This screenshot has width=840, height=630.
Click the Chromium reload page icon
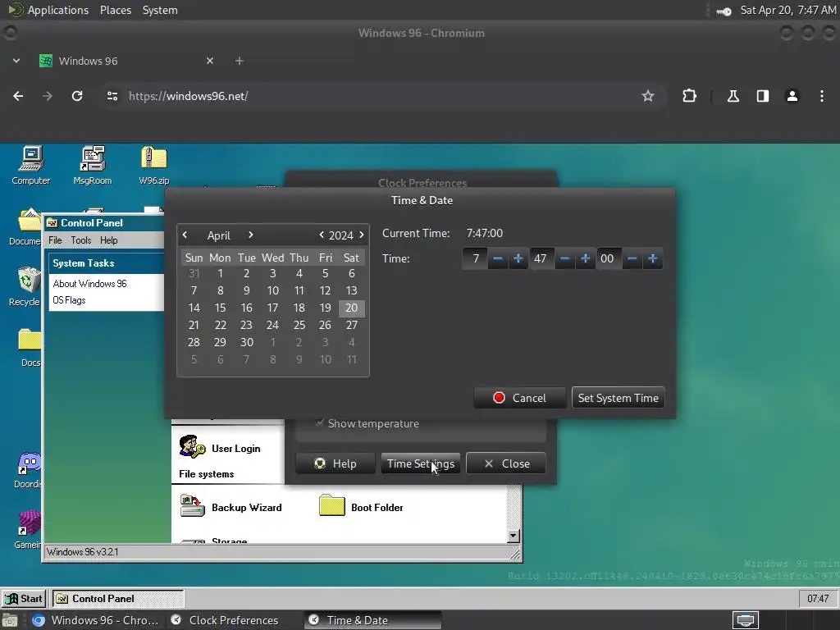77,96
